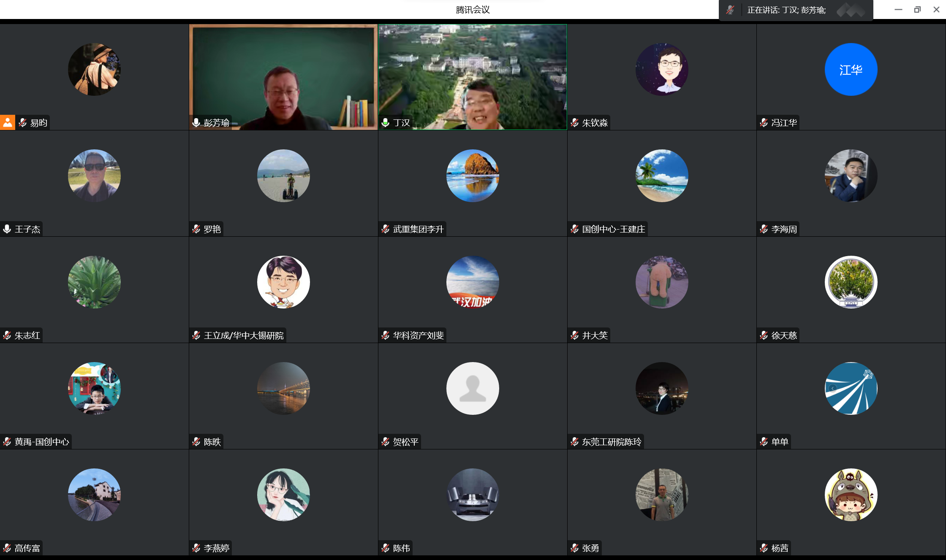This screenshot has height=560, width=946.
Task: Click 井大笑's teddy bear avatar
Action: pyautogui.click(x=662, y=282)
